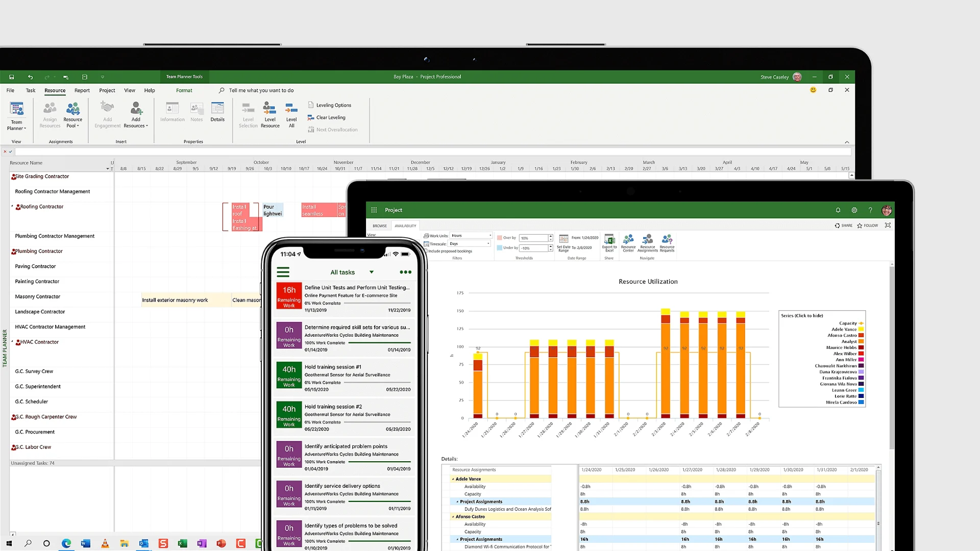This screenshot has height=551, width=980.
Task: Switch to View ribbon tab
Action: click(x=130, y=90)
